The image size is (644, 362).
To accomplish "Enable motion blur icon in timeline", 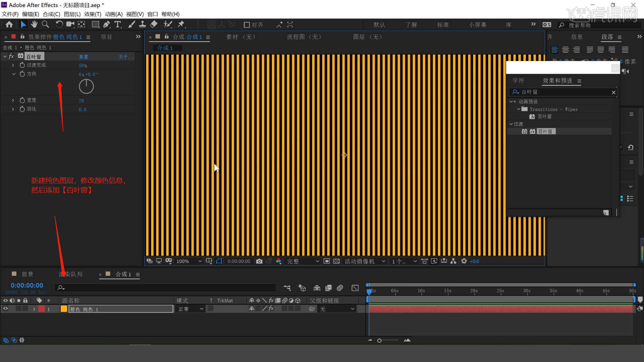I will click(340, 288).
